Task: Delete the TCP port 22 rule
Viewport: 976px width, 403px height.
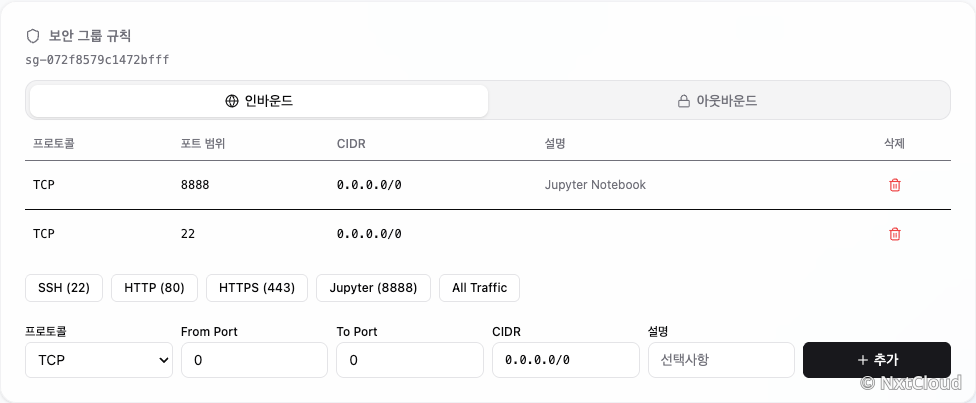Action: tap(894, 234)
